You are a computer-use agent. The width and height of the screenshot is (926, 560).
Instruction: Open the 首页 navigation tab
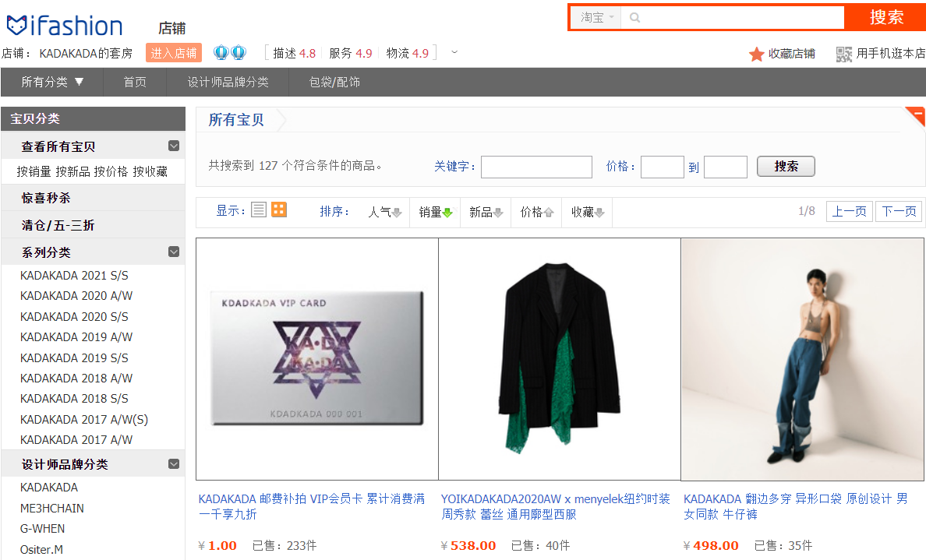135,82
